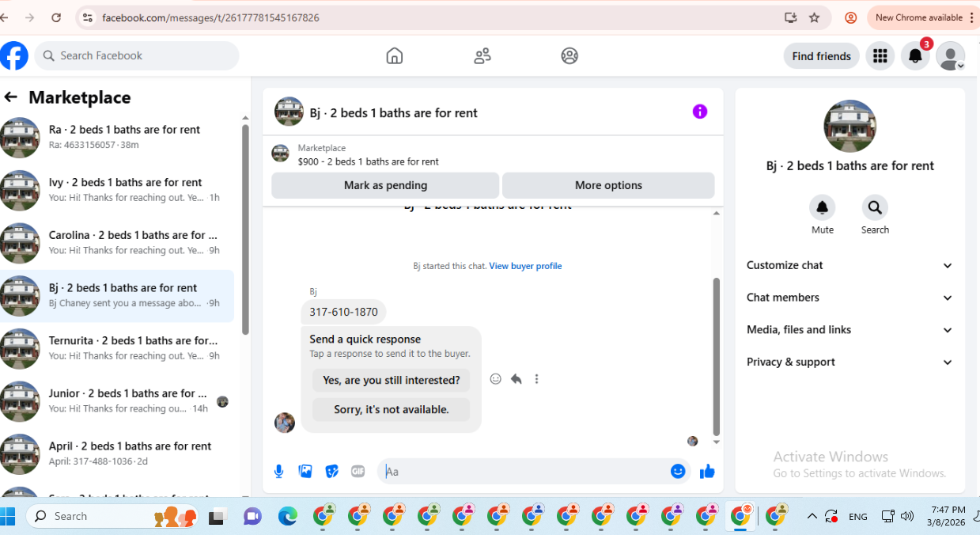This screenshot has height=535, width=980.
Task: Go back from the Marketplace arrow
Action: (x=10, y=97)
